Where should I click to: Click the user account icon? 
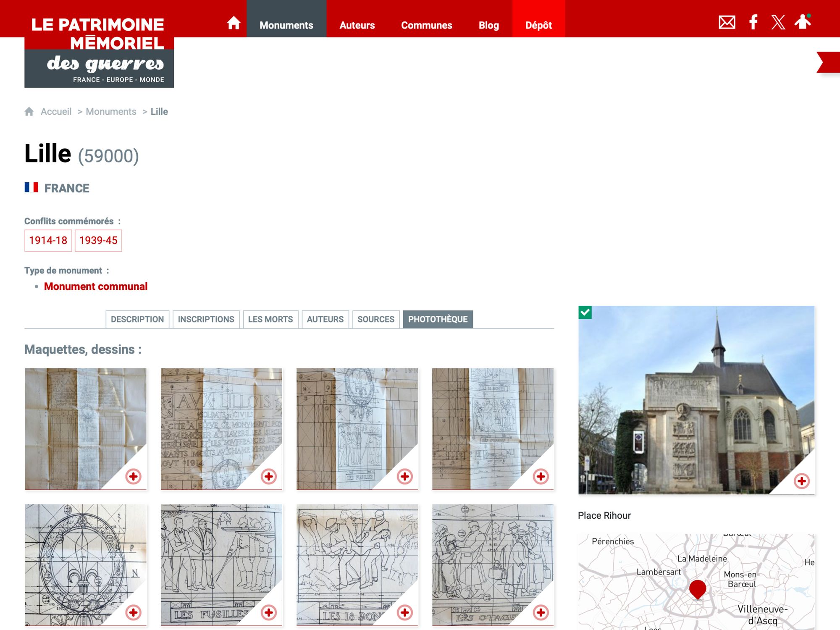pyautogui.click(x=803, y=22)
